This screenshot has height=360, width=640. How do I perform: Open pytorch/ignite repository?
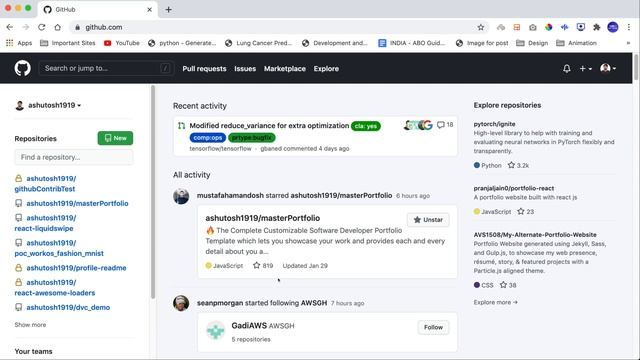(494, 124)
